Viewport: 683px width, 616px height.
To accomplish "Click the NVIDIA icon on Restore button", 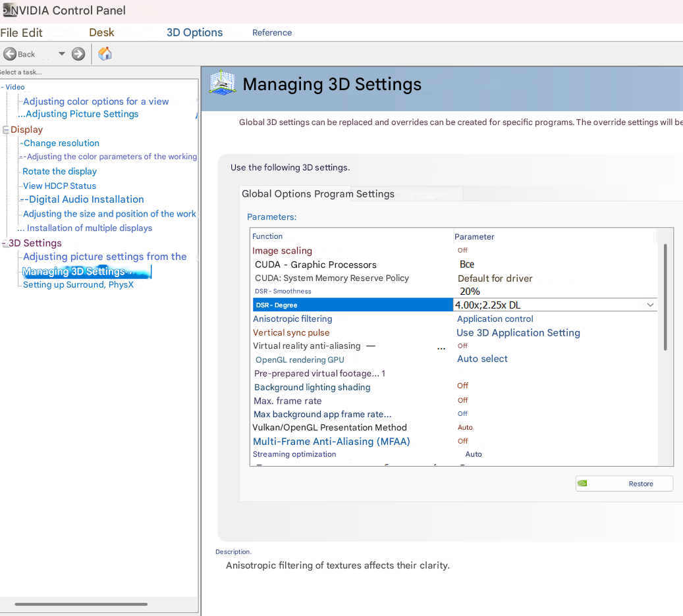I will tap(582, 484).
